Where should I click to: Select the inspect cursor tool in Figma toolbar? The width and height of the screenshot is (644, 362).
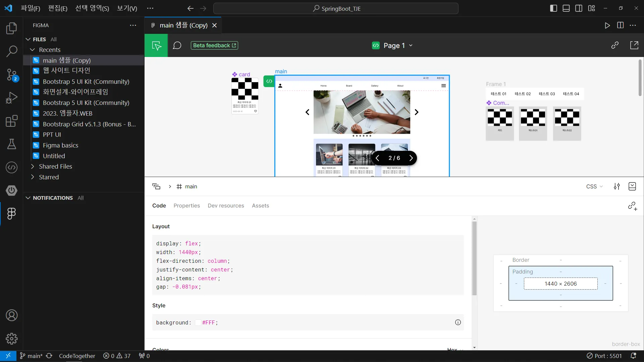(156, 45)
